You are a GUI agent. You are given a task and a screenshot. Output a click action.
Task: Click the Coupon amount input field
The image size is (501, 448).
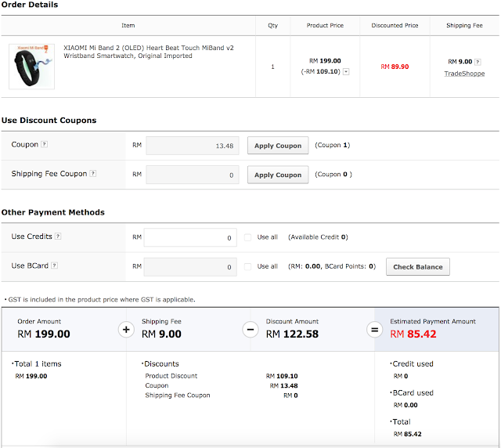point(192,146)
